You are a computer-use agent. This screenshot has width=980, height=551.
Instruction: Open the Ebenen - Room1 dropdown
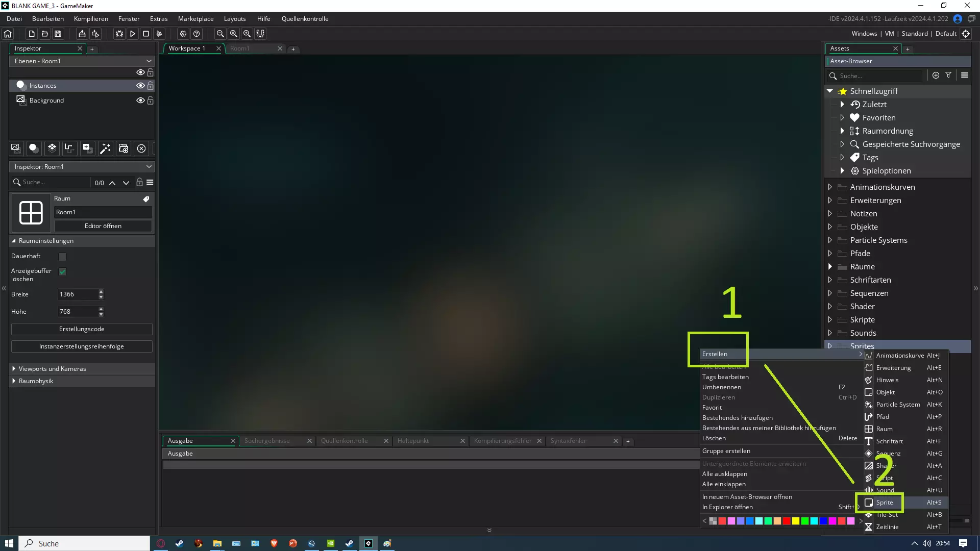(x=82, y=61)
